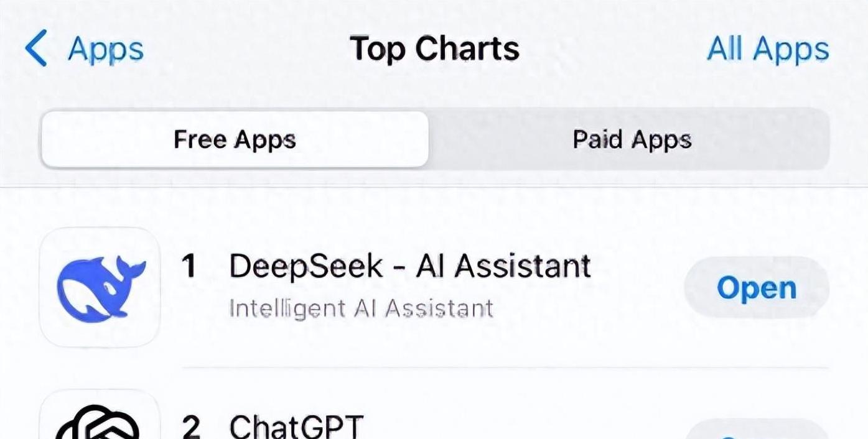Screen dimensions: 868x439
Task: Click the word Assistant in the DeepSeek title
Action: [521, 266]
